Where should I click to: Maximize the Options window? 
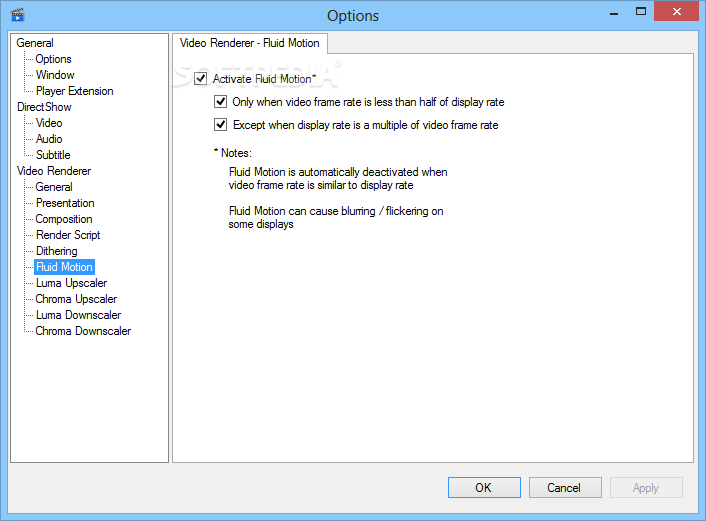(641, 12)
